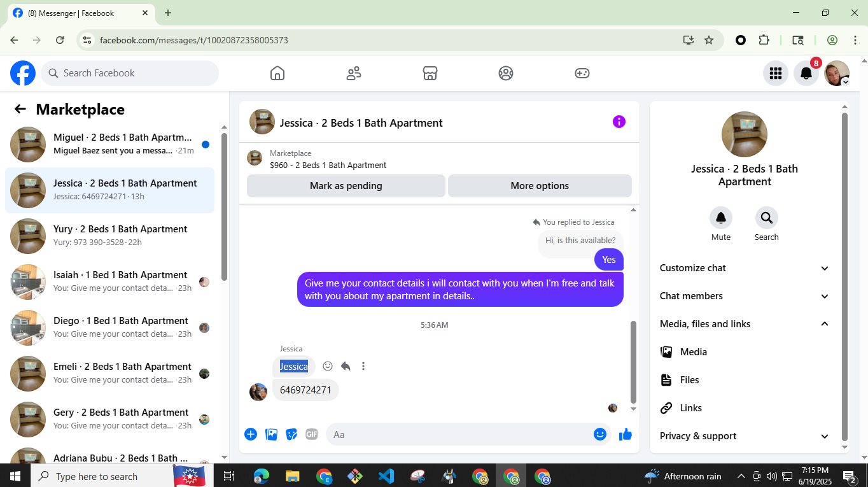The image size is (868, 487).
Task: Open the emoji picker in message box
Action: 600,434
